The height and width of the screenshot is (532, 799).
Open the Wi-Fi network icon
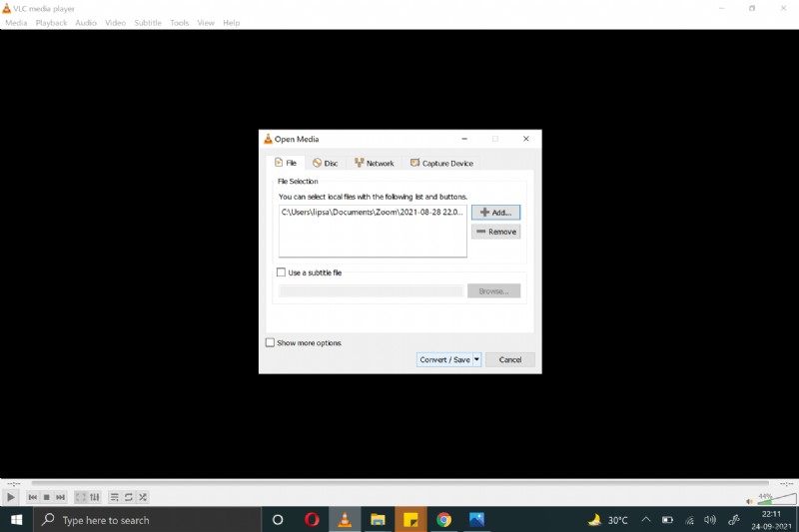pos(689,520)
